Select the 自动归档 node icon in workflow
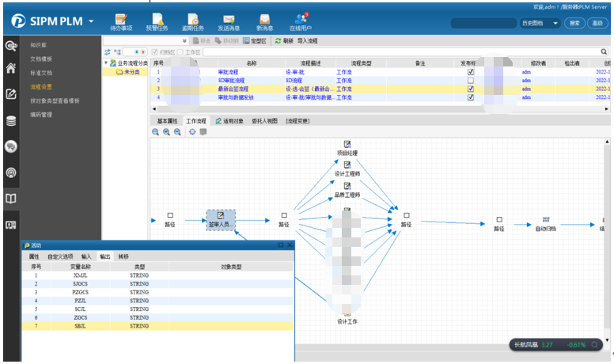The image size is (614, 364). [x=546, y=219]
